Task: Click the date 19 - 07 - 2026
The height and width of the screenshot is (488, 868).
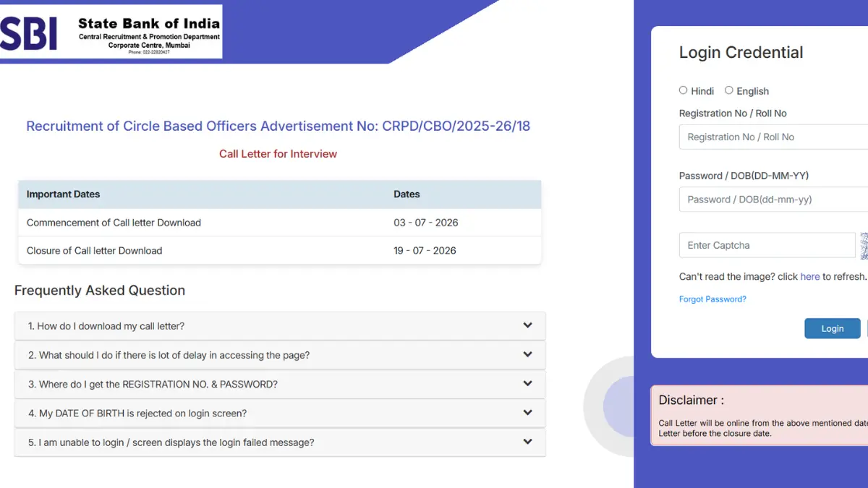Action: pos(425,251)
